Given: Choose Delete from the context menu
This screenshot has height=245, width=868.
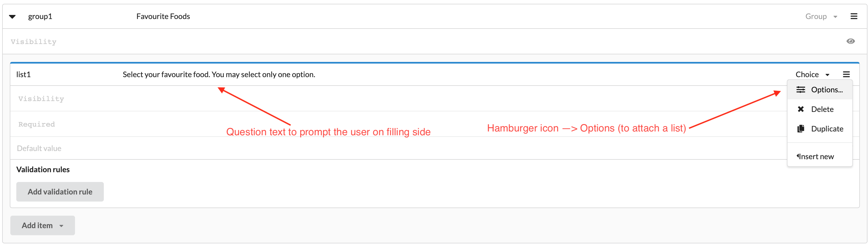Looking at the screenshot, I should point(822,109).
